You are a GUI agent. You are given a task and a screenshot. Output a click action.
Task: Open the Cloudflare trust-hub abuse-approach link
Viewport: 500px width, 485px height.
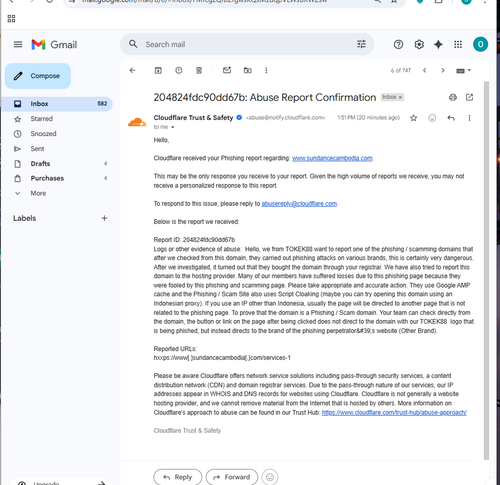click(x=394, y=412)
